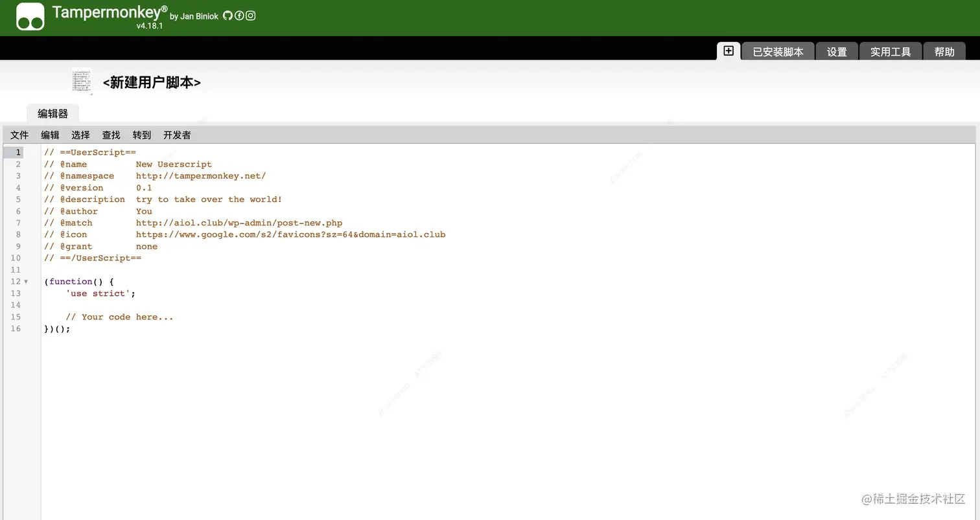Click the <新建用户脚本> title
The width and height of the screenshot is (980, 520).
pos(152,82)
